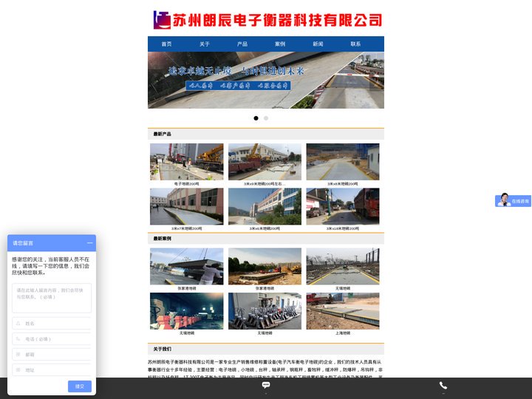Open the 联系 navigation item
The width and height of the screenshot is (532, 399).
pos(355,44)
